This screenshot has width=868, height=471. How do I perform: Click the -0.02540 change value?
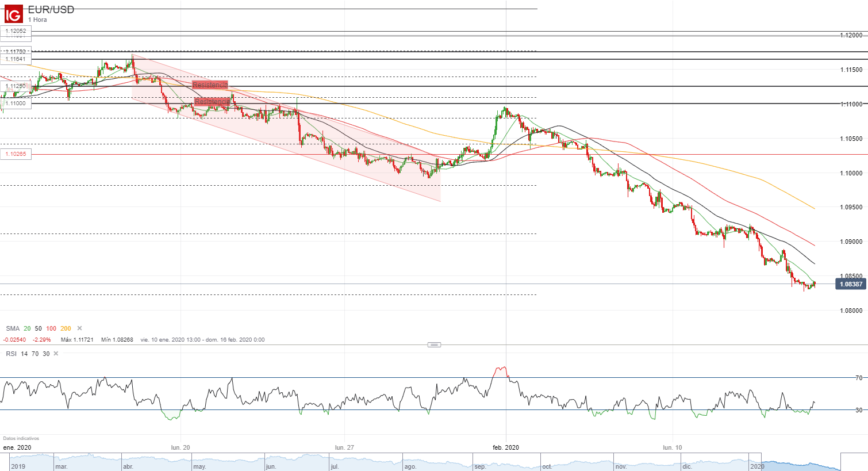(14, 340)
